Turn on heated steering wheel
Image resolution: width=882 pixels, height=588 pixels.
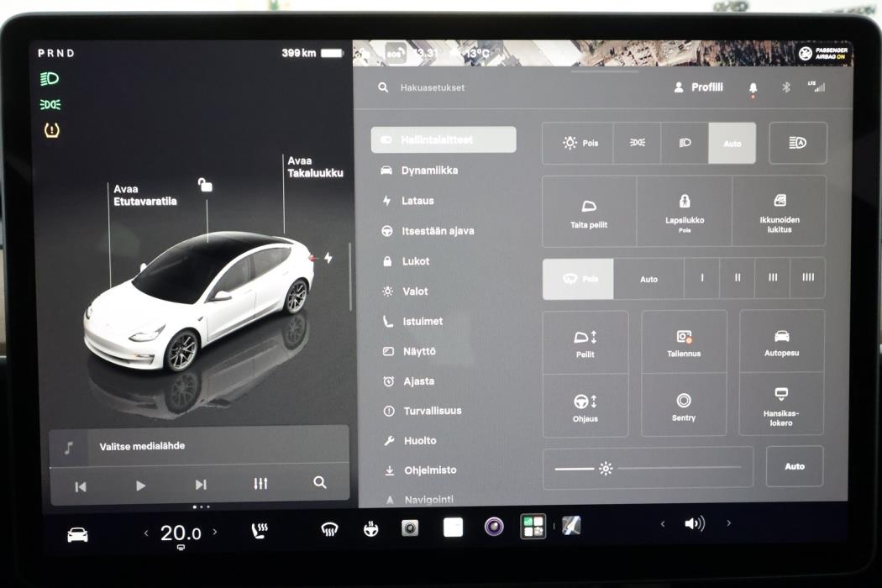[370, 529]
